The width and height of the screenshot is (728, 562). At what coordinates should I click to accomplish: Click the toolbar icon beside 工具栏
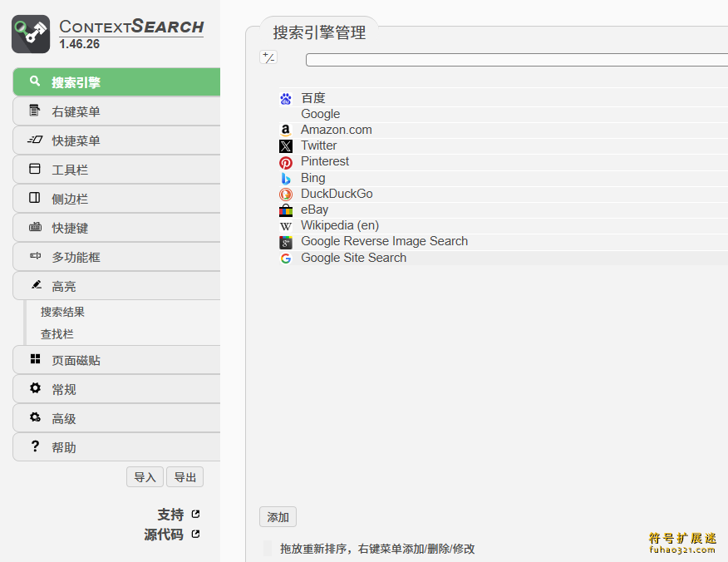[x=35, y=169]
